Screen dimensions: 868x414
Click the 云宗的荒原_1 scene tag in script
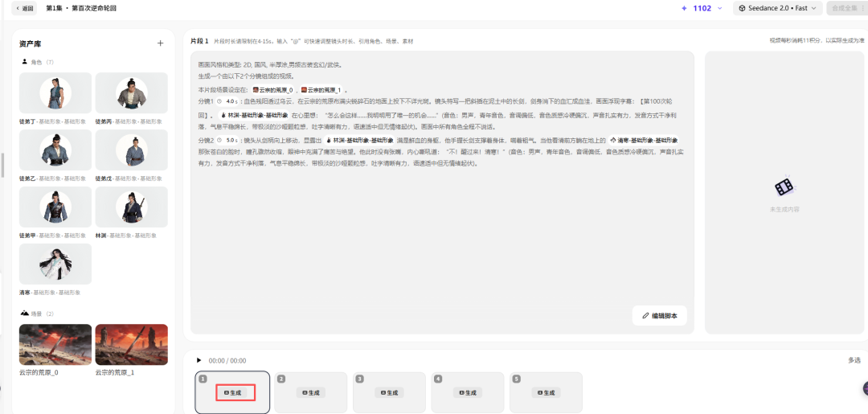click(321, 90)
